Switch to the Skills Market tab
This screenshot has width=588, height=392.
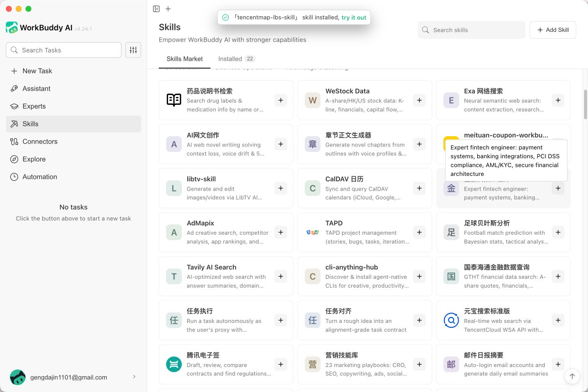pos(185,59)
